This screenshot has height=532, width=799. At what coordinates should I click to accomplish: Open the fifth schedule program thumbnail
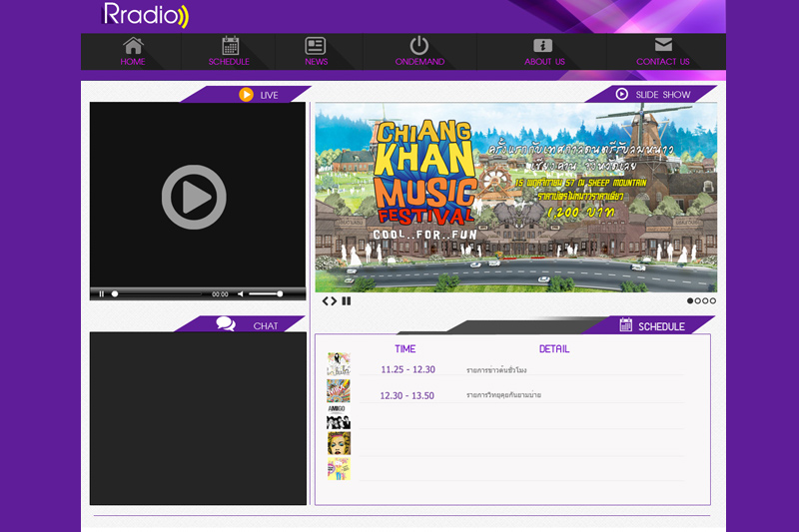339,469
